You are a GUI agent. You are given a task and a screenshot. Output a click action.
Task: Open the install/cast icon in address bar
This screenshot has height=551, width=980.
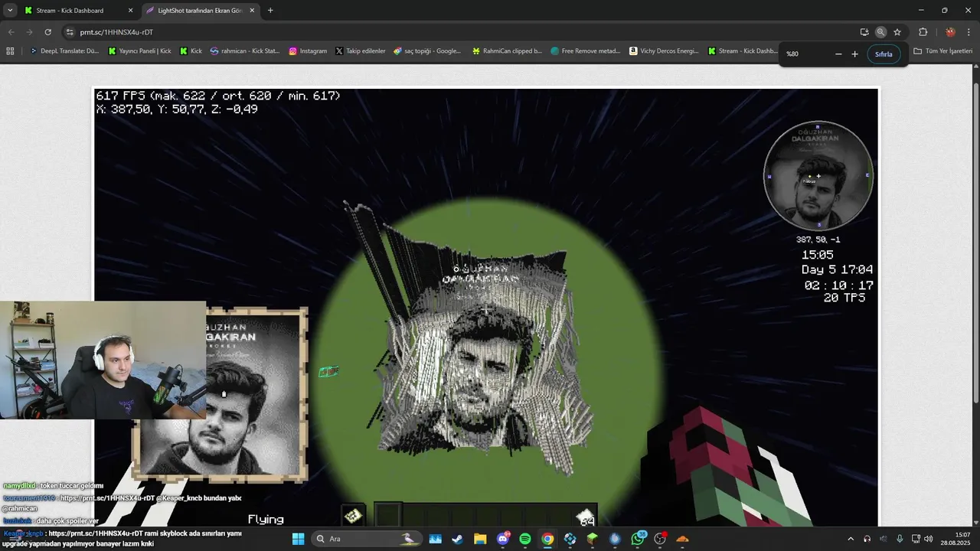tap(864, 32)
